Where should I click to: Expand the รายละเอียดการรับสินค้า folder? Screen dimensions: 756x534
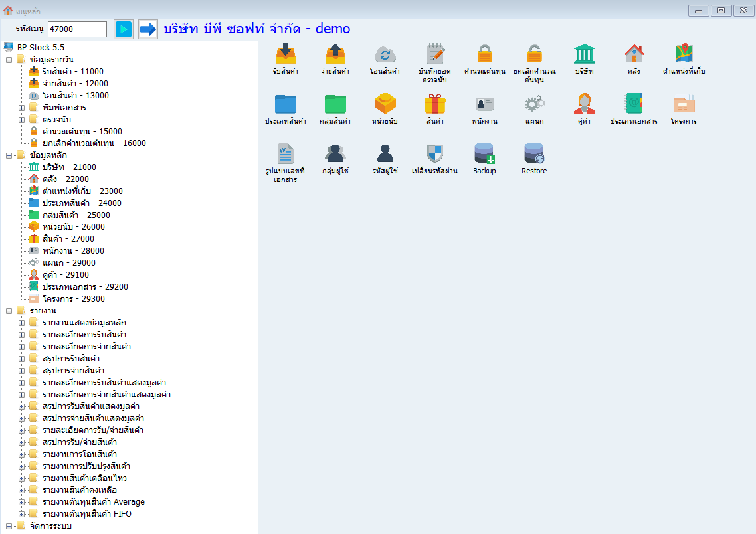22,335
